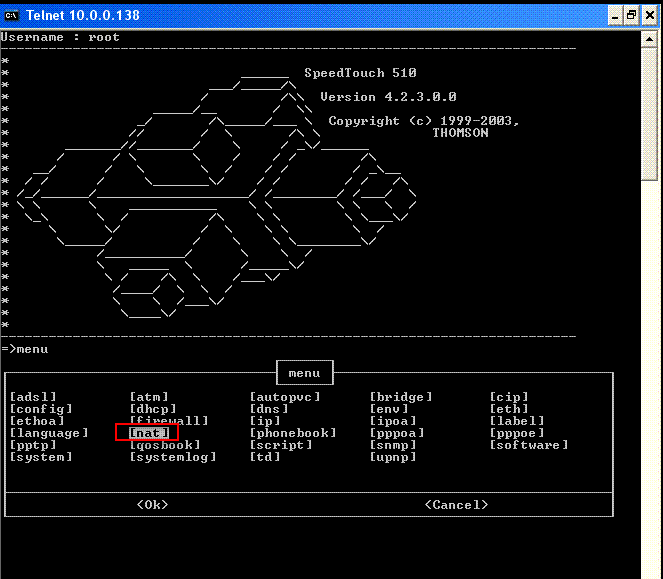The image size is (663, 579).
Task: Select the [pppoa] menu entry
Action: (397, 433)
